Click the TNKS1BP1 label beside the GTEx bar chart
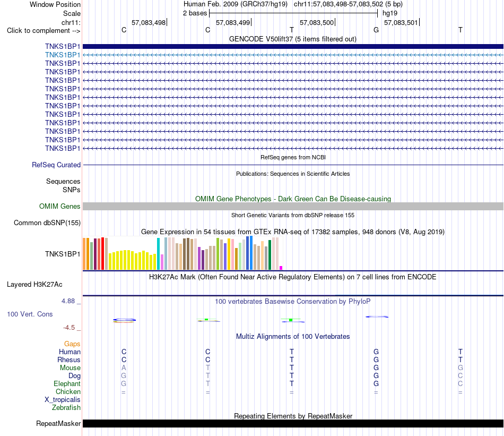The image size is (504, 436). pyautogui.click(x=63, y=254)
